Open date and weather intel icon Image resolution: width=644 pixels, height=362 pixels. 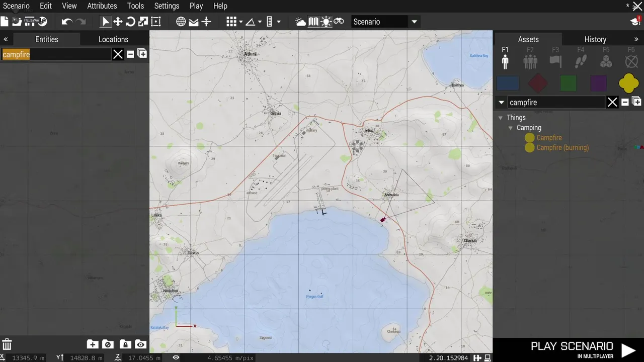coord(300,22)
